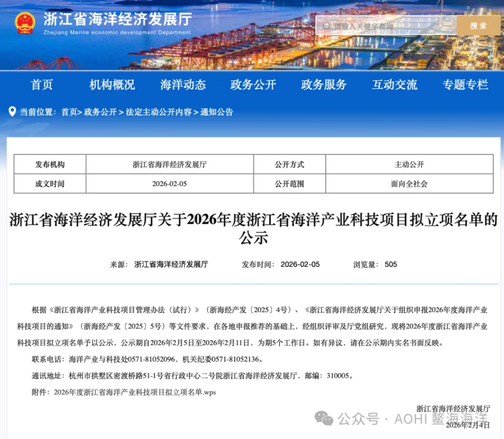This screenshot has height=439, width=504.
Task: Click the location pin icon before 当前位置
Action: (x=12, y=112)
